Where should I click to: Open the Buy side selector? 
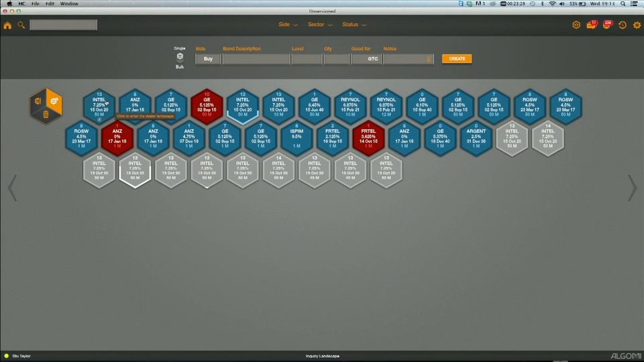point(208,59)
